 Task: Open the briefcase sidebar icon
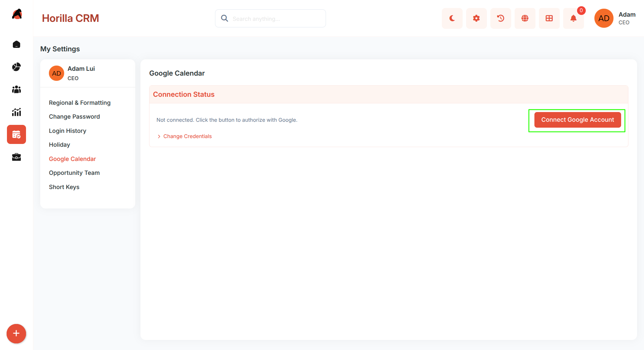(x=16, y=157)
